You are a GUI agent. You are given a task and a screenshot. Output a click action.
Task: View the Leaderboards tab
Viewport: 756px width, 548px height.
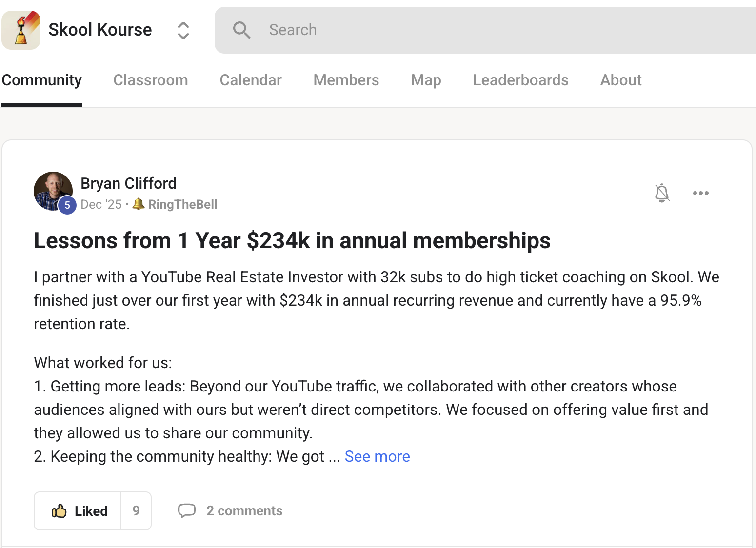click(520, 80)
